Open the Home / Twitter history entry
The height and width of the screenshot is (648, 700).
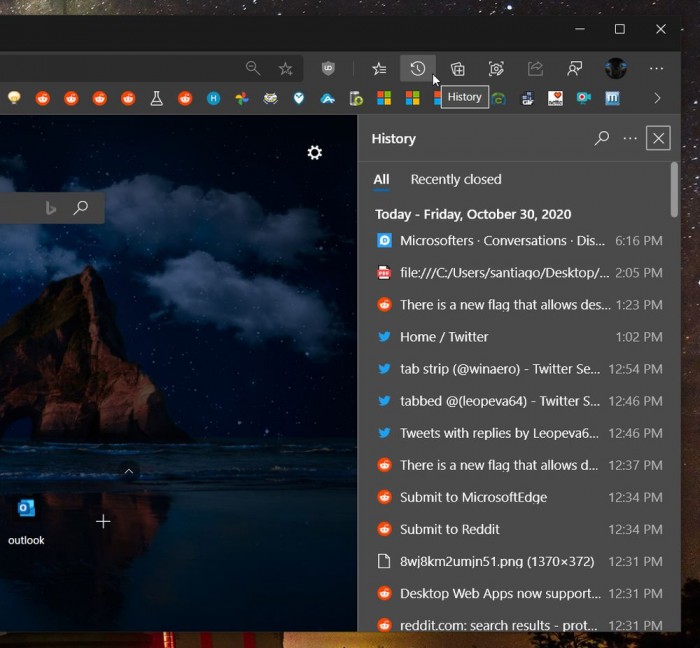click(444, 337)
